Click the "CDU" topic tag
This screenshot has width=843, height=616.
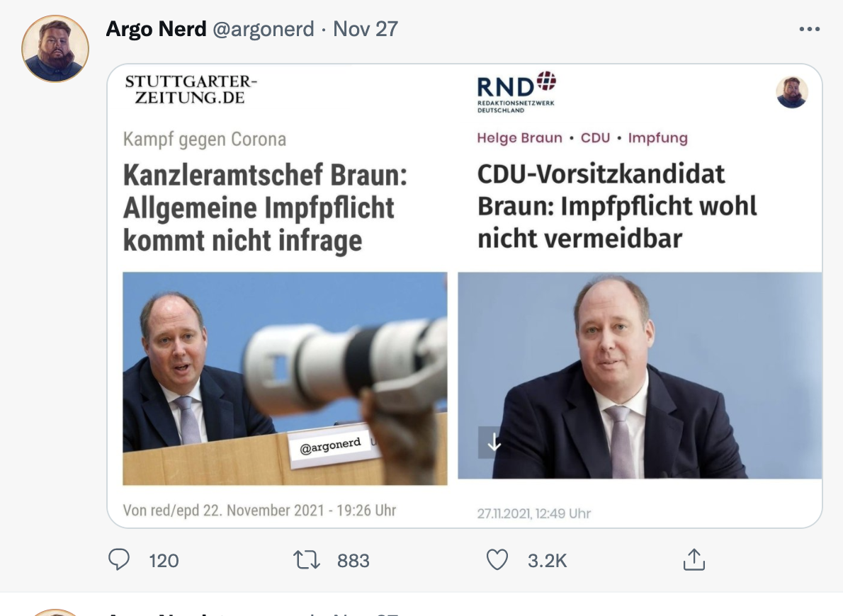pos(595,138)
